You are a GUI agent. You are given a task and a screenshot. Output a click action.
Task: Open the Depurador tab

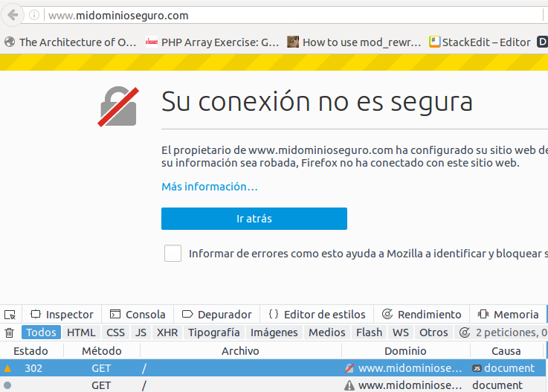tap(216, 315)
